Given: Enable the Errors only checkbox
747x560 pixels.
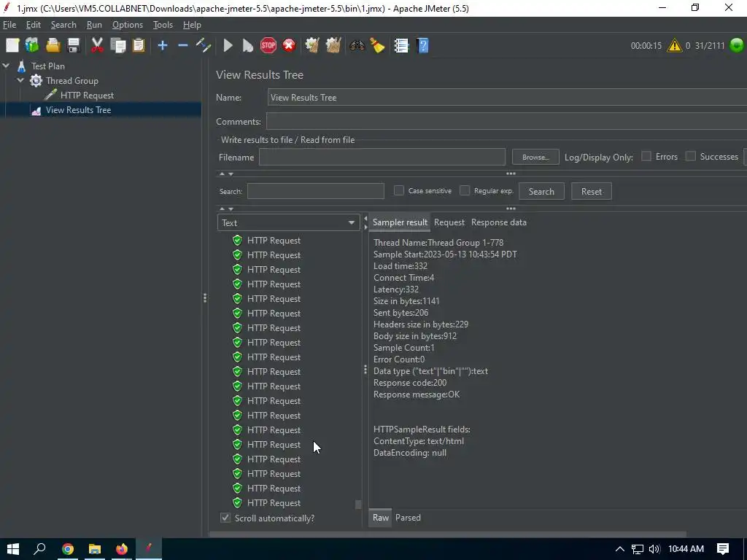Looking at the screenshot, I should (x=646, y=156).
